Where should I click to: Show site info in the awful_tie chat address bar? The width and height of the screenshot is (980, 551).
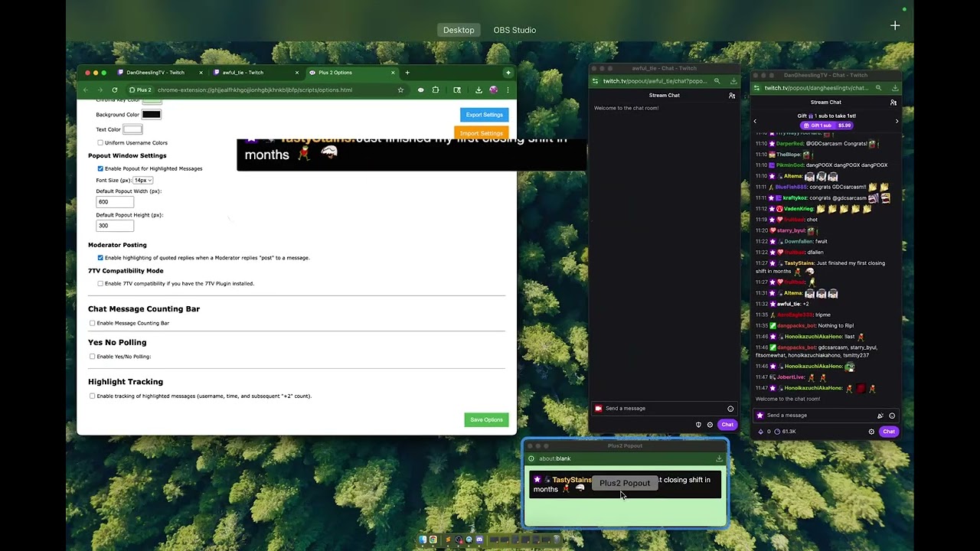tap(595, 81)
